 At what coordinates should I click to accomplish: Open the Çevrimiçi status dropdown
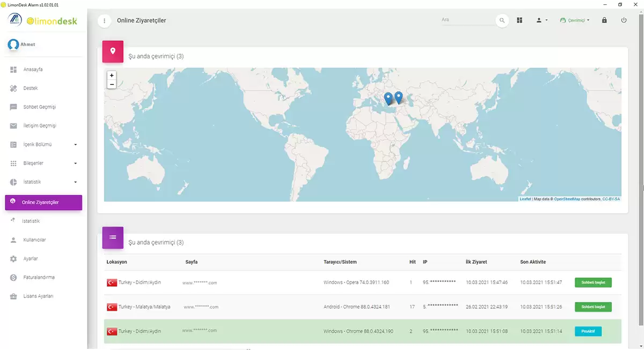click(x=575, y=20)
